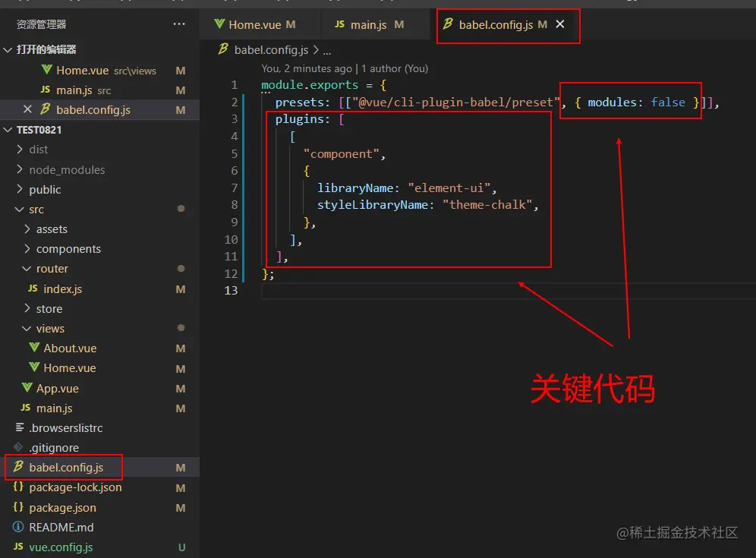This screenshot has height=558, width=756.
Task: Open App.vue in the file tree
Action: tap(99, 388)
